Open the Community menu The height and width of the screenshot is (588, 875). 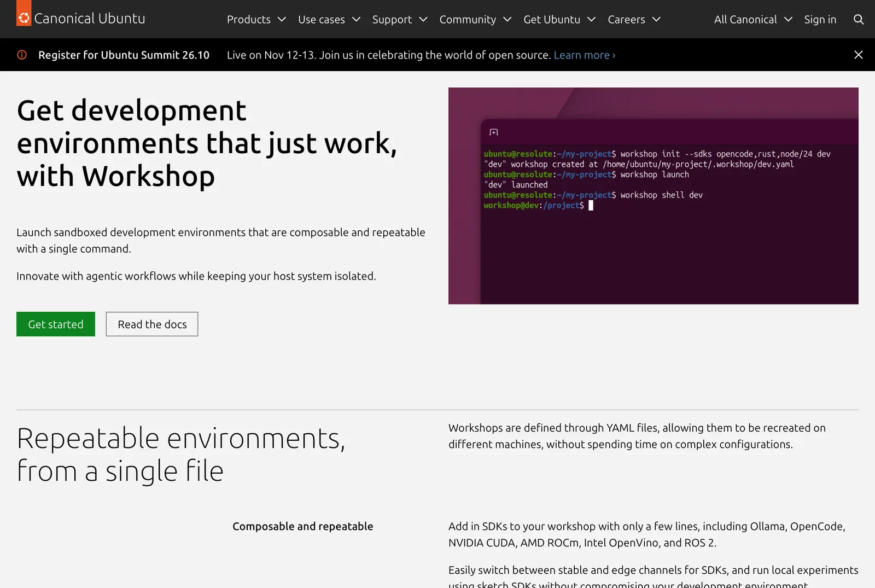click(475, 19)
